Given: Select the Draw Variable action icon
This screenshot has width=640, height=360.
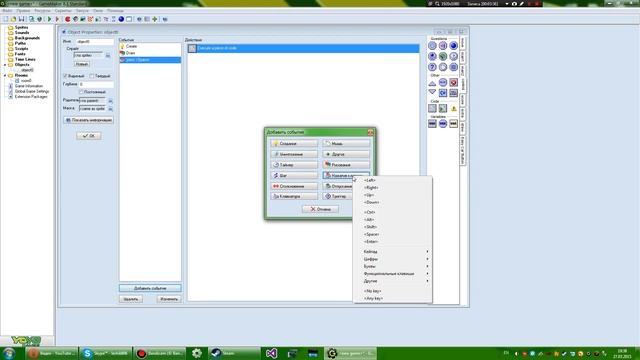Looking at the screenshot, I should [x=453, y=124].
